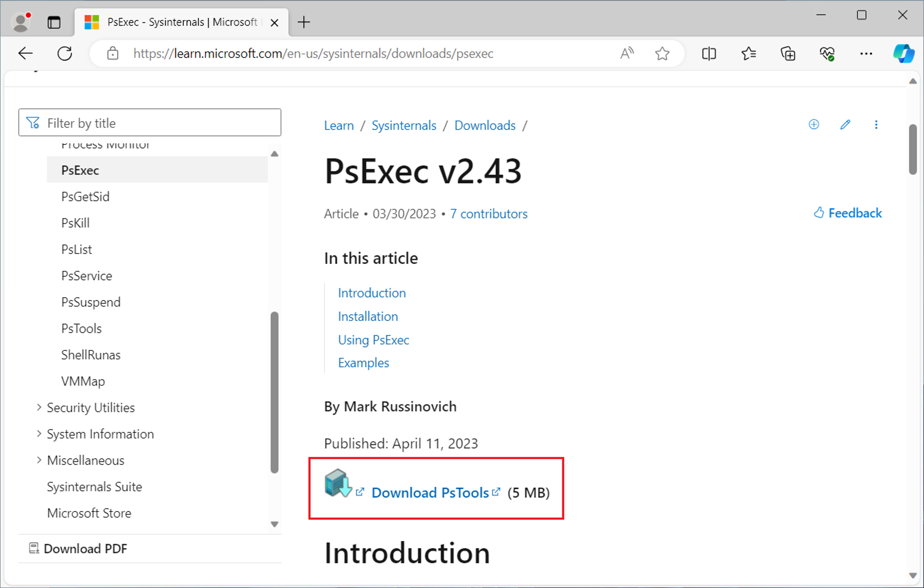Go to Learn breadcrumb link
This screenshot has height=588, width=924.
click(x=339, y=125)
